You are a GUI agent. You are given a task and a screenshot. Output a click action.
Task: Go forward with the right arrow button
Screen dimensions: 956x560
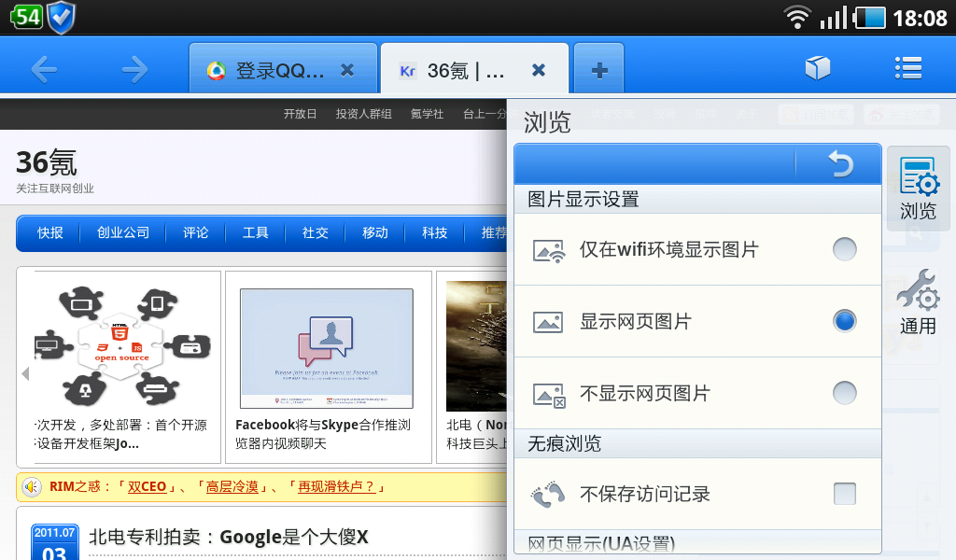pos(134,69)
